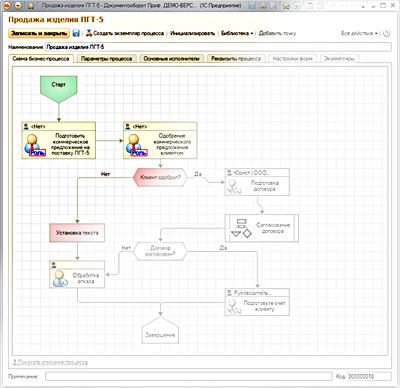The image size is (400, 388).
Task: Open Все действия dropdown menu
Action: pos(359,33)
